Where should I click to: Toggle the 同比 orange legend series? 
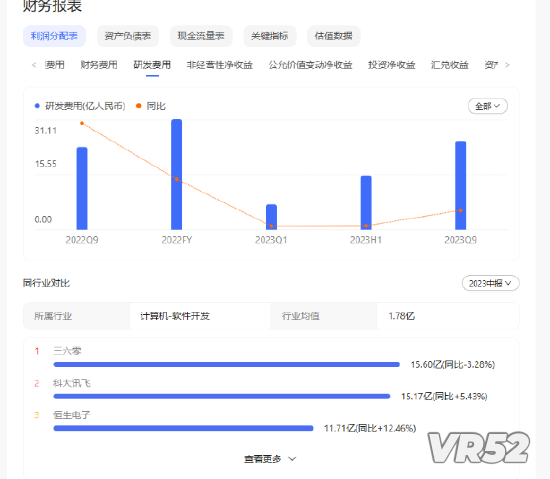click(x=151, y=106)
